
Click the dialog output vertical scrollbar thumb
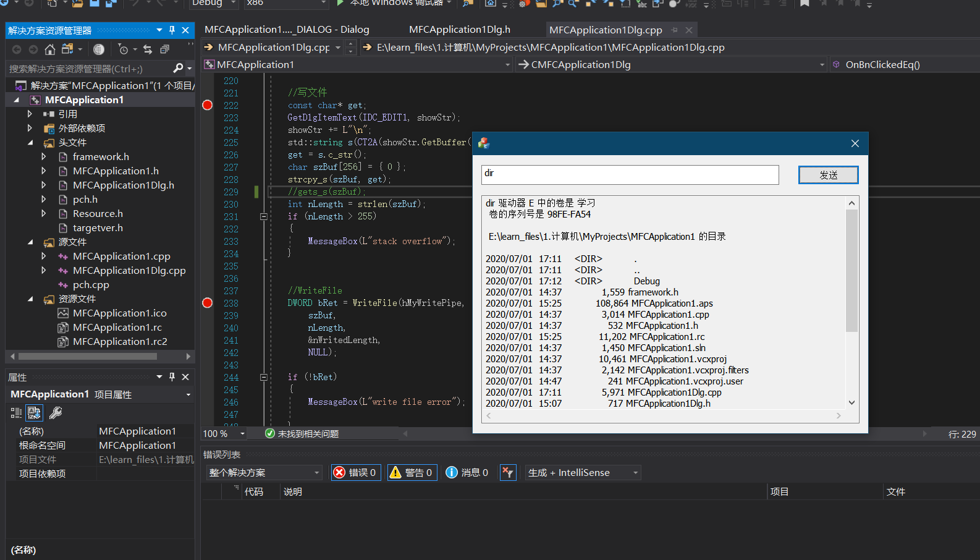coord(851,271)
